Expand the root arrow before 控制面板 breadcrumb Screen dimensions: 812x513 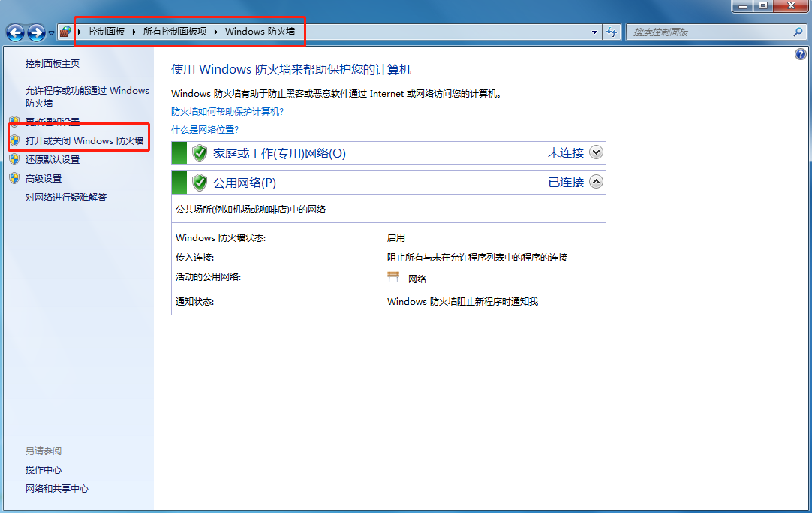80,32
